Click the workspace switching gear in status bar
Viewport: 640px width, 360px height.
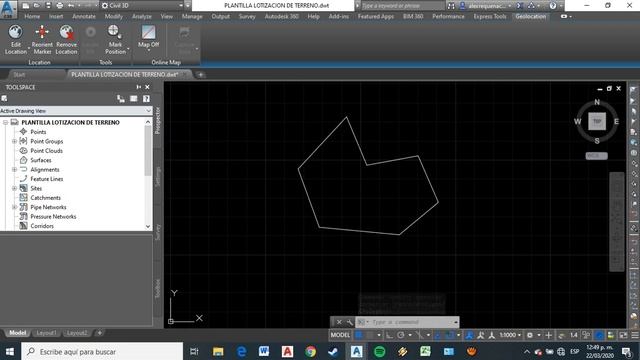click(x=529, y=335)
